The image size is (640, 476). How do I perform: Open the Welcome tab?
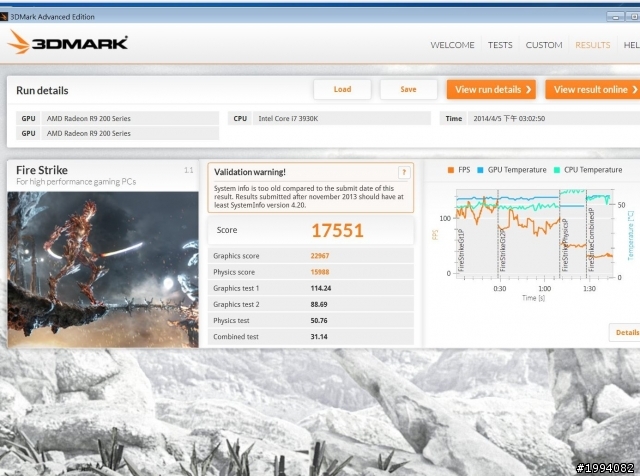click(452, 45)
